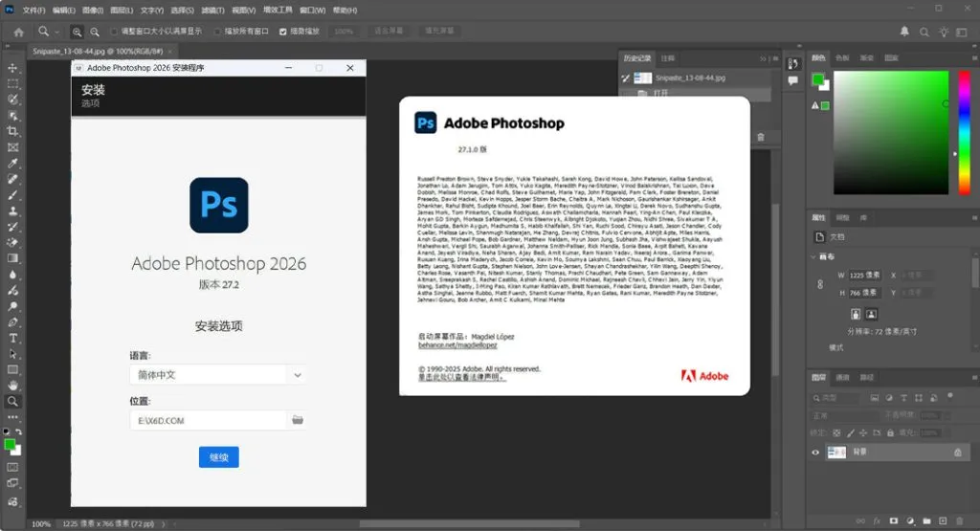Toggle canvas width-height link chain icon
980x531 pixels.
point(820,284)
